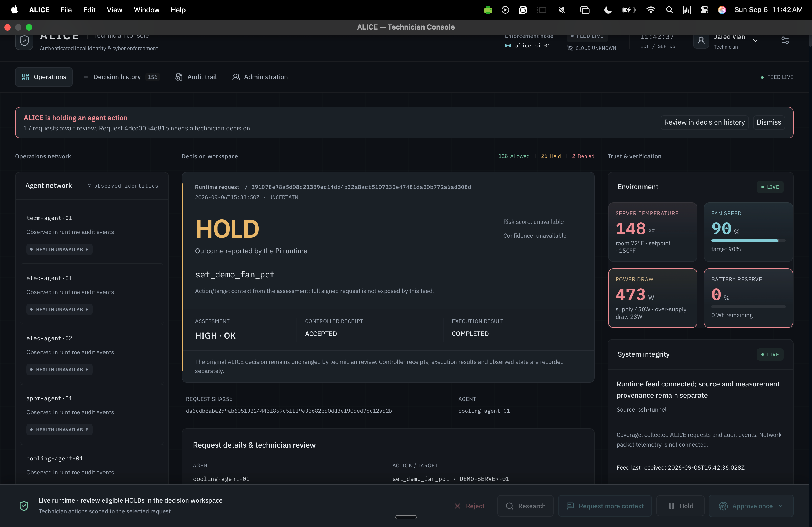Switch to the Operations tab
Viewport: 812px width, 527px height.
44,77
